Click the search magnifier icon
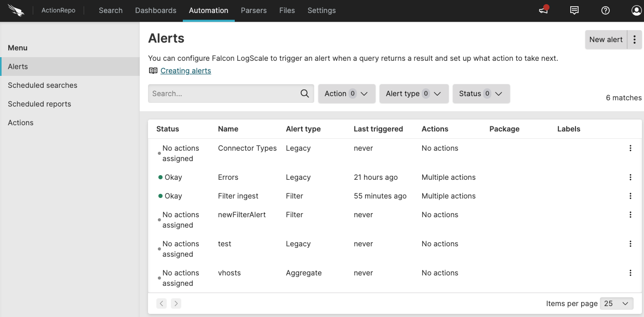 tap(305, 94)
